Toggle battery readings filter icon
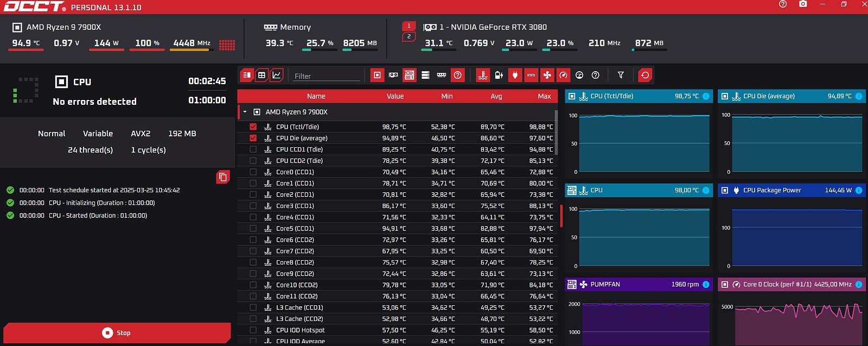Screen dimensions: 868x346 [x=499, y=75]
